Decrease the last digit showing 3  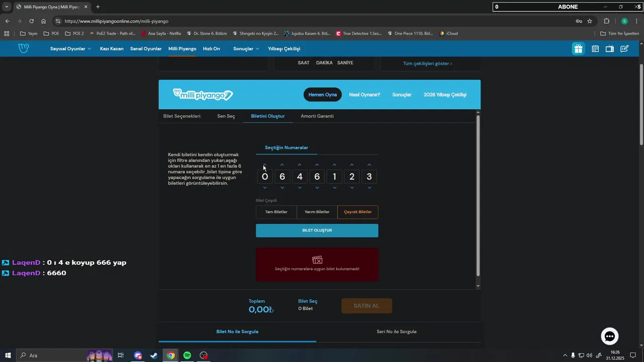pos(369,188)
